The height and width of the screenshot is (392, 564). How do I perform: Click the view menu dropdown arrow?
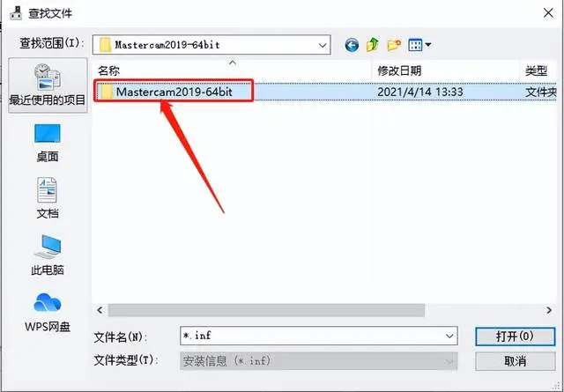(x=428, y=45)
